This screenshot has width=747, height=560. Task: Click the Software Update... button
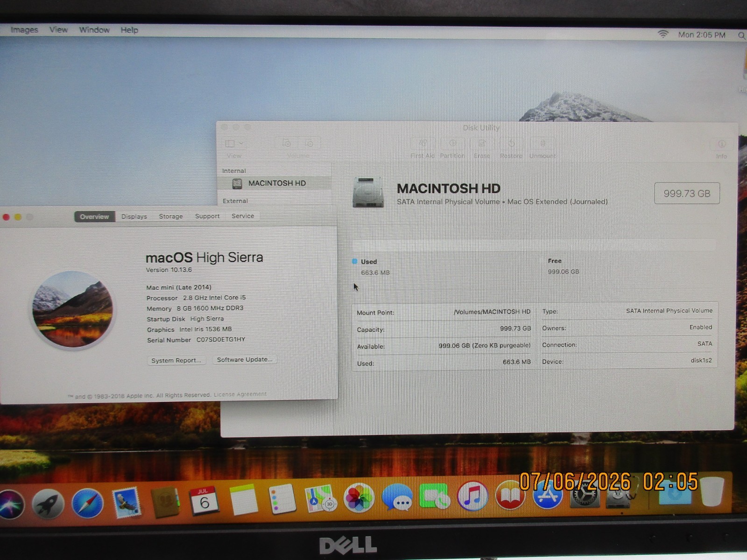[x=245, y=359]
